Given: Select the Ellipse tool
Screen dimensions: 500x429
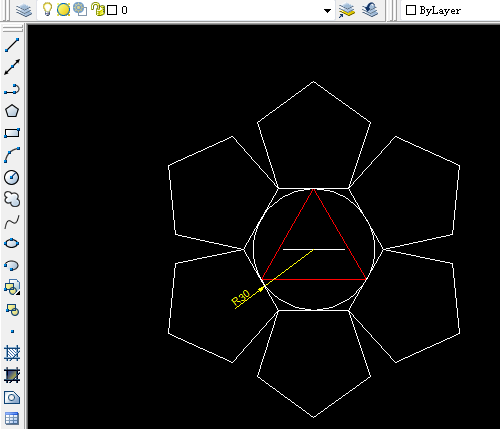Looking at the screenshot, I should [12, 243].
